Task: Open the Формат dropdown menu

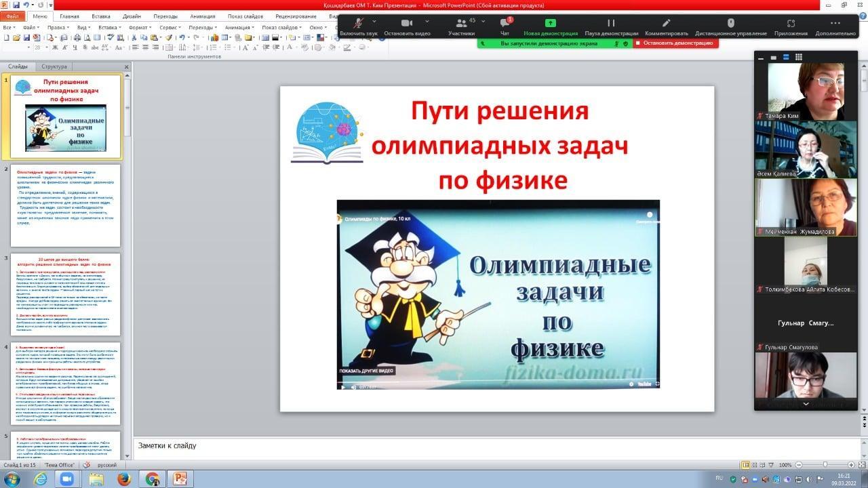Action: pos(140,28)
